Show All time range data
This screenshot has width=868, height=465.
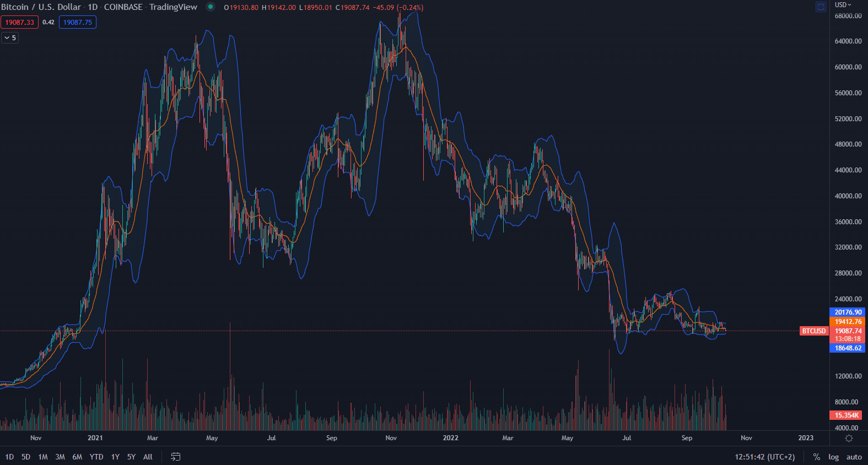(148, 457)
